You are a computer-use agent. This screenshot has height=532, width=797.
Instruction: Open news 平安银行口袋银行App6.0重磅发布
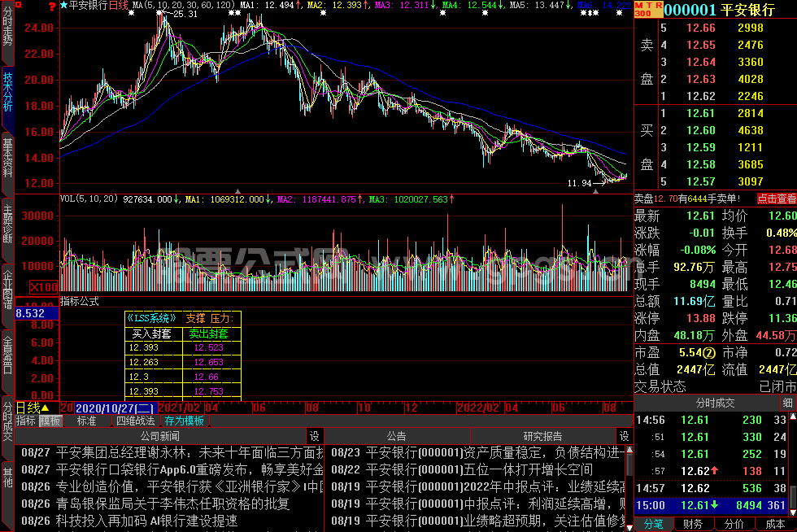pyautogui.click(x=172, y=469)
